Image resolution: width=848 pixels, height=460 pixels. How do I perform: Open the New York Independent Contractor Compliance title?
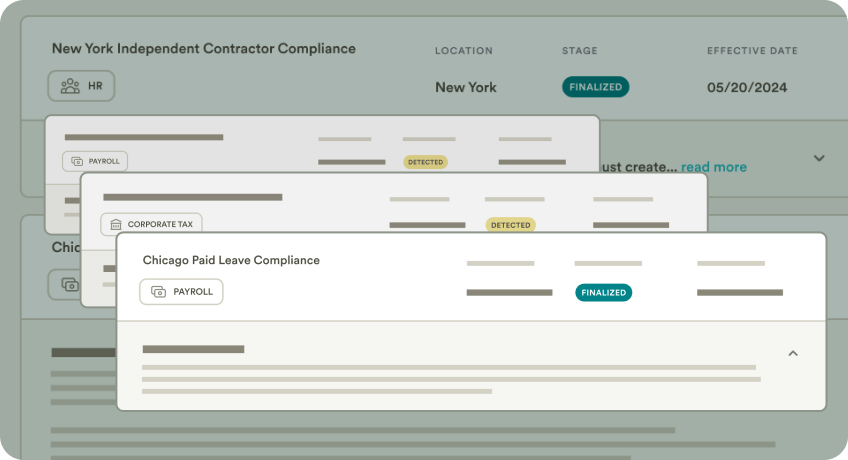pyautogui.click(x=203, y=48)
